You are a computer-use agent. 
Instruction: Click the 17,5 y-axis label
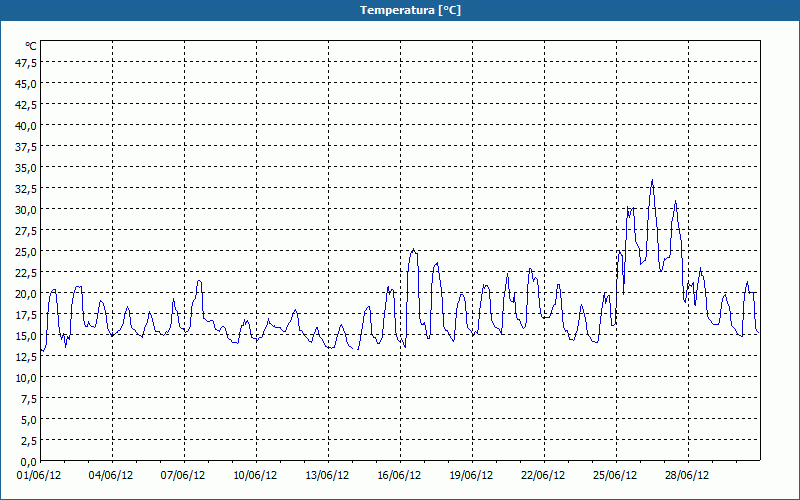pyautogui.click(x=26, y=315)
